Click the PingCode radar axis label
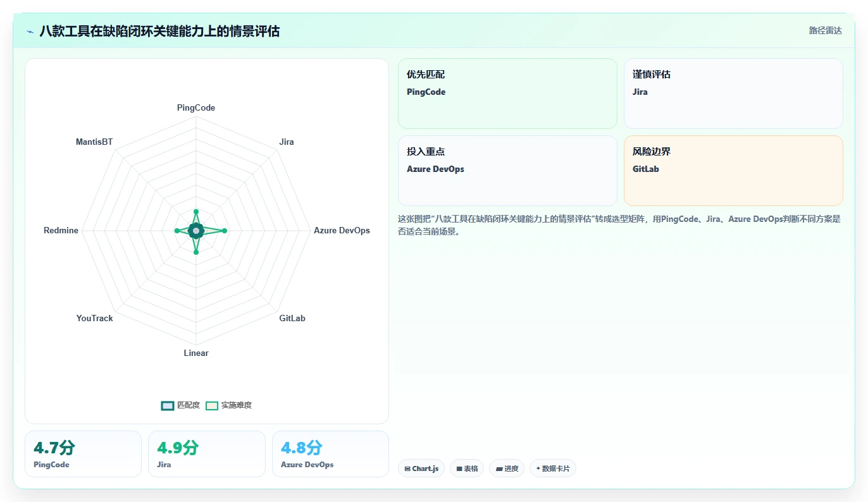The image size is (868, 502). (x=196, y=108)
